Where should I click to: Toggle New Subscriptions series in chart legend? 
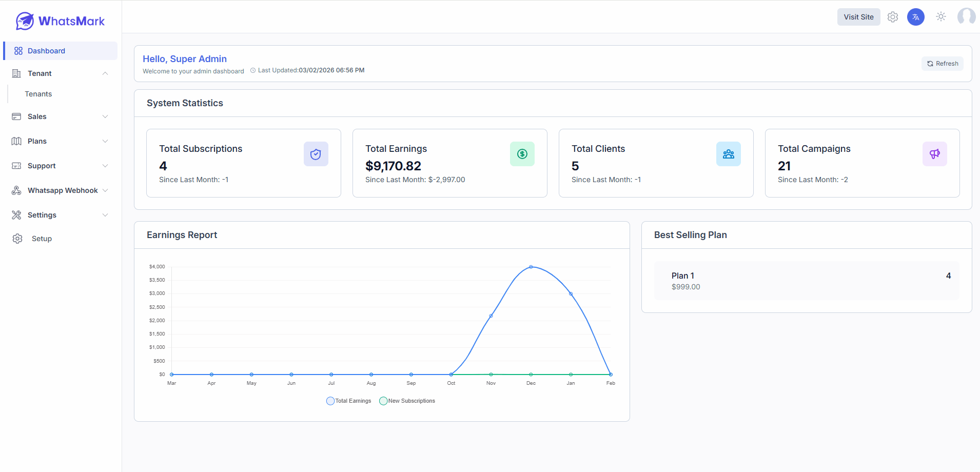407,401
